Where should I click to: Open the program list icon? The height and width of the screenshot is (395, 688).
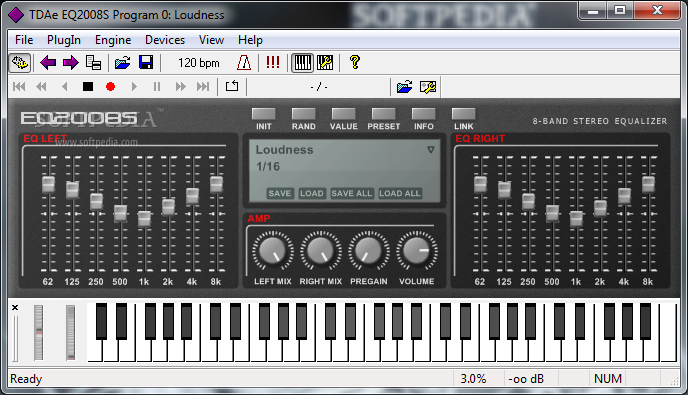point(93,63)
